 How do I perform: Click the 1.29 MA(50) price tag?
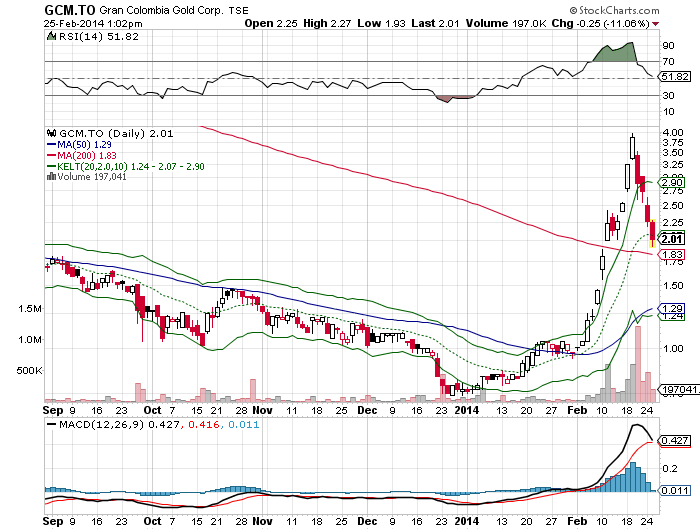point(672,309)
